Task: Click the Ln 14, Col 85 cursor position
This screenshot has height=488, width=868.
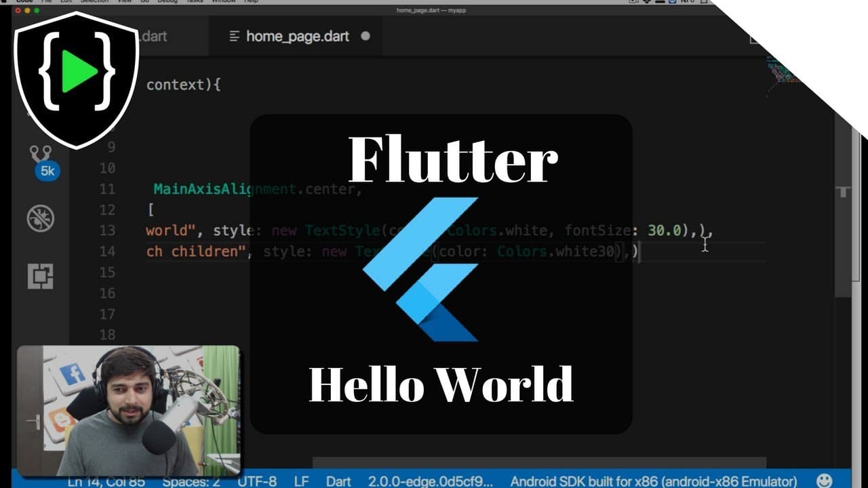Action: (106, 481)
